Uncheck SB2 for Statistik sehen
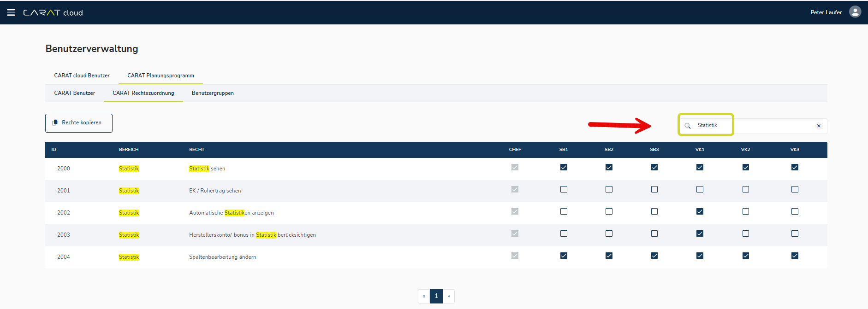 609,167
